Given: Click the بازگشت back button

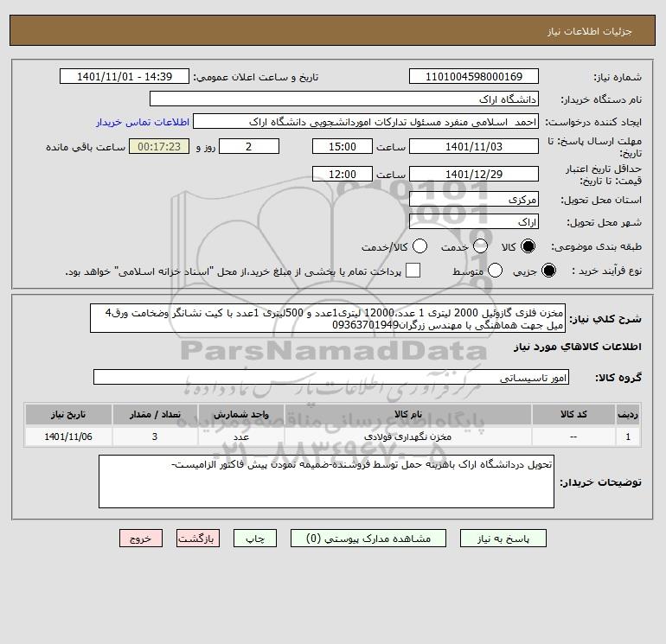Looking at the screenshot, I should [198, 539].
